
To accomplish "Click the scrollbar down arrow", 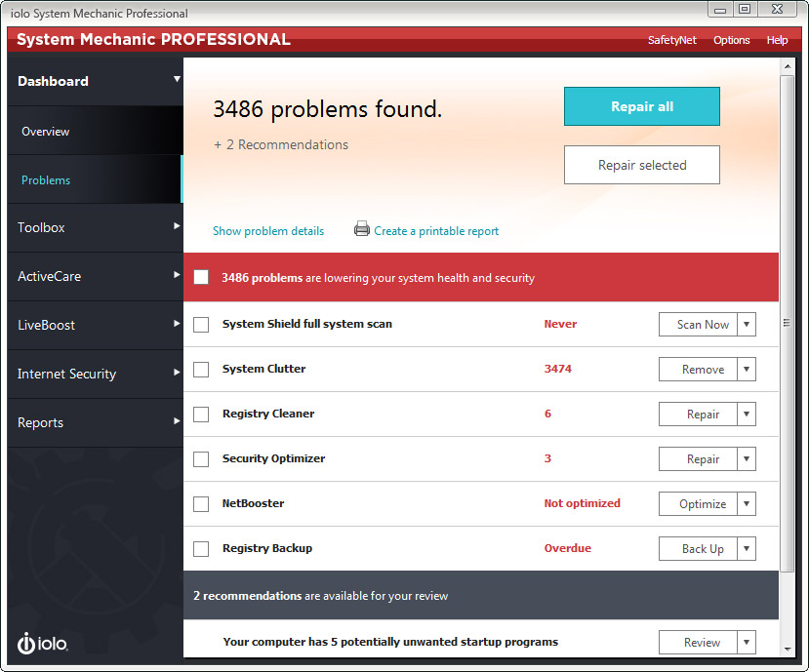I will [x=788, y=649].
